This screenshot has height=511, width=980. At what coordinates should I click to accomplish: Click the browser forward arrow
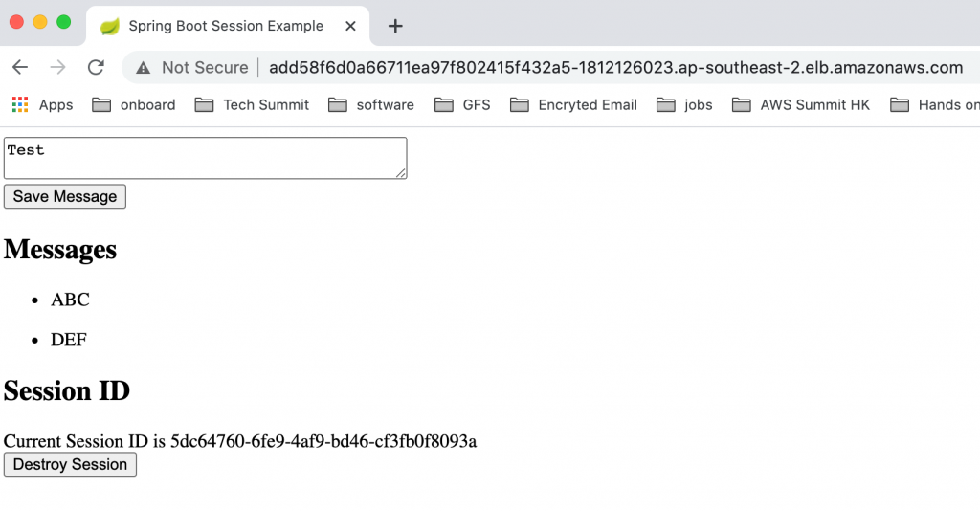point(57,67)
